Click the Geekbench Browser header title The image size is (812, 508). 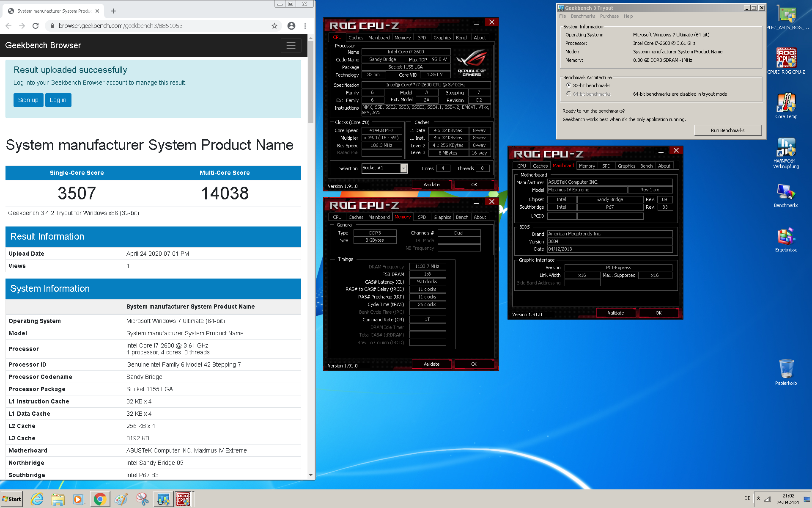[43, 45]
